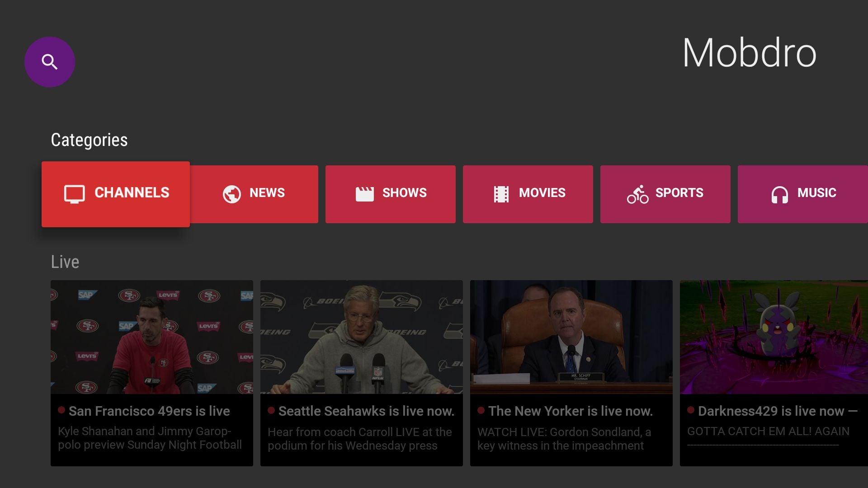Select the NEWS category label
Image resolution: width=868 pixels, height=488 pixels.
pos(267,193)
